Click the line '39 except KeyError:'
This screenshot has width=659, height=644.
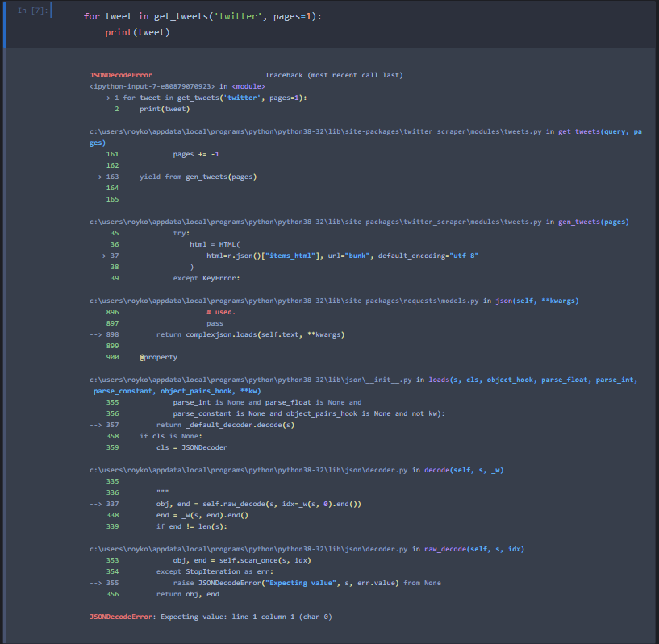[x=175, y=279]
